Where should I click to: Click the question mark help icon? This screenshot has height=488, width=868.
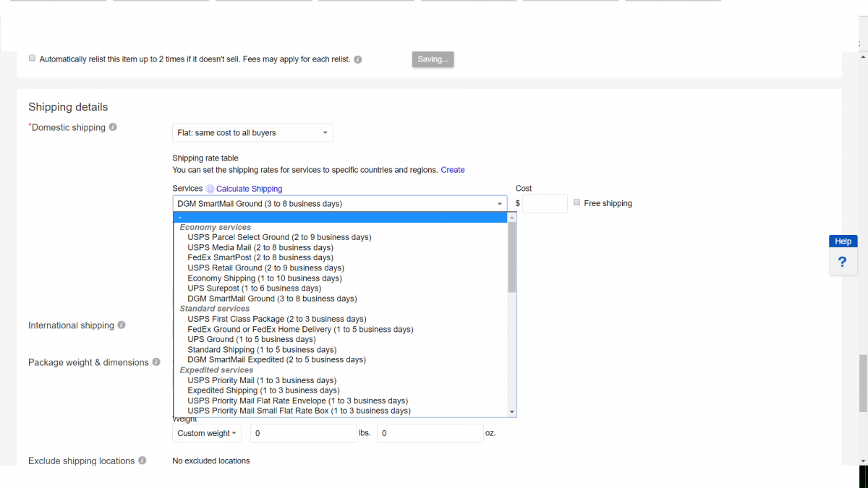click(843, 262)
